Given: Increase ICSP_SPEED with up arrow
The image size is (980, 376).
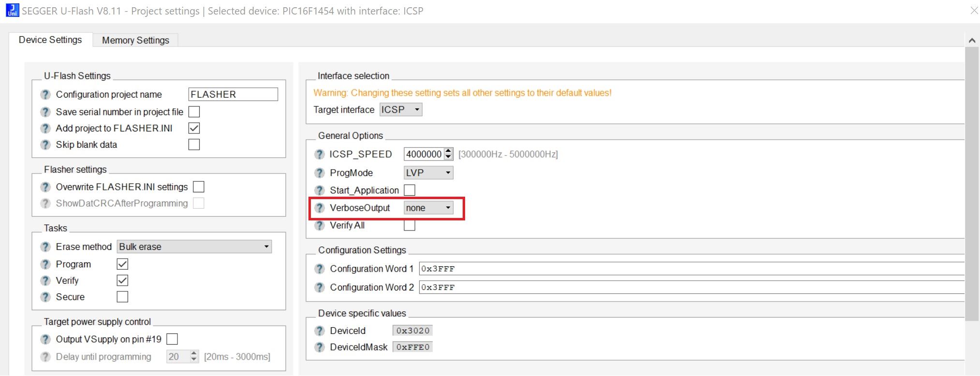Looking at the screenshot, I should (x=449, y=151).
